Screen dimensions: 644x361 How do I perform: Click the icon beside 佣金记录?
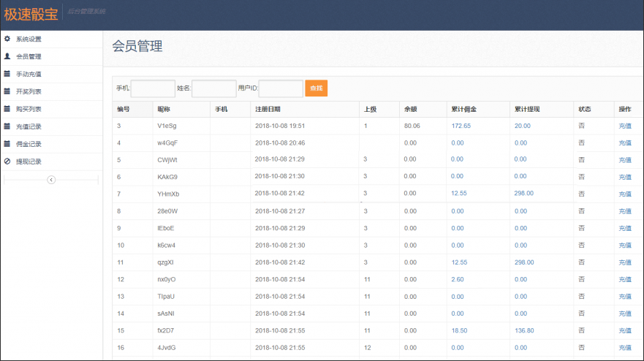click(x=7, y=144)
